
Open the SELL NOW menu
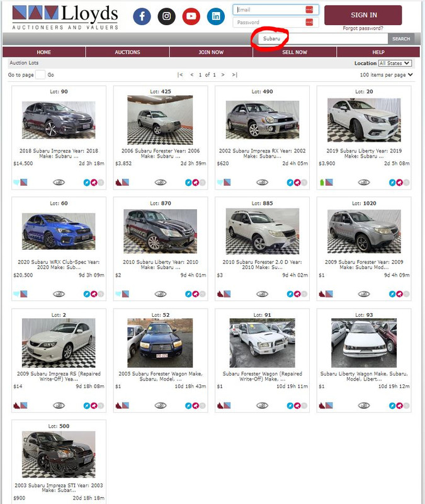(295, 52)
